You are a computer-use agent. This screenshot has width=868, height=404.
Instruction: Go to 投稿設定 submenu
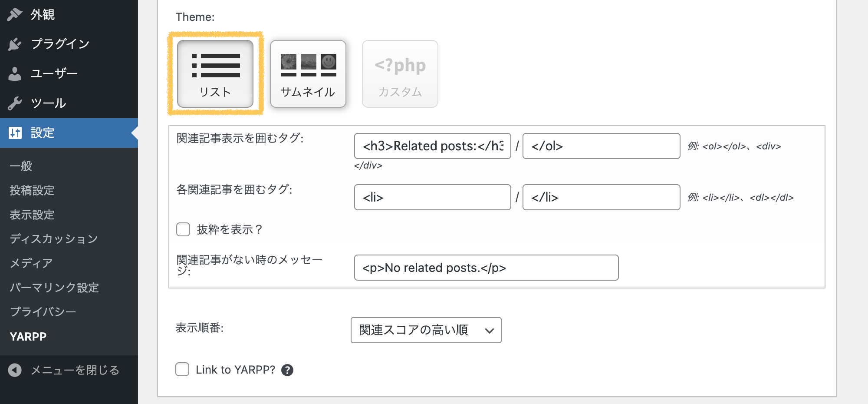(x=32, y=190)
